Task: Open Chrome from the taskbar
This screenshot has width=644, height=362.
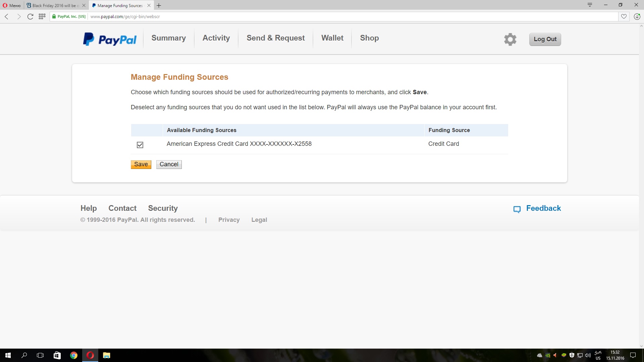Action: tap(74, 355)
